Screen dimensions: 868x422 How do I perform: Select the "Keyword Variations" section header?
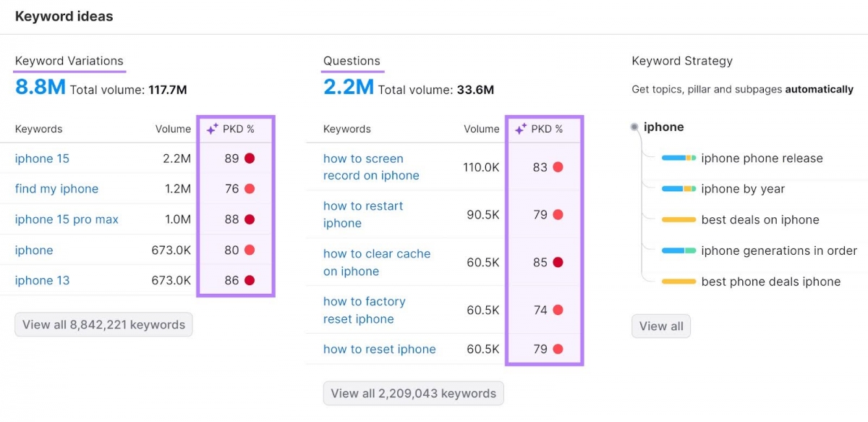click(x=69, y=61)
